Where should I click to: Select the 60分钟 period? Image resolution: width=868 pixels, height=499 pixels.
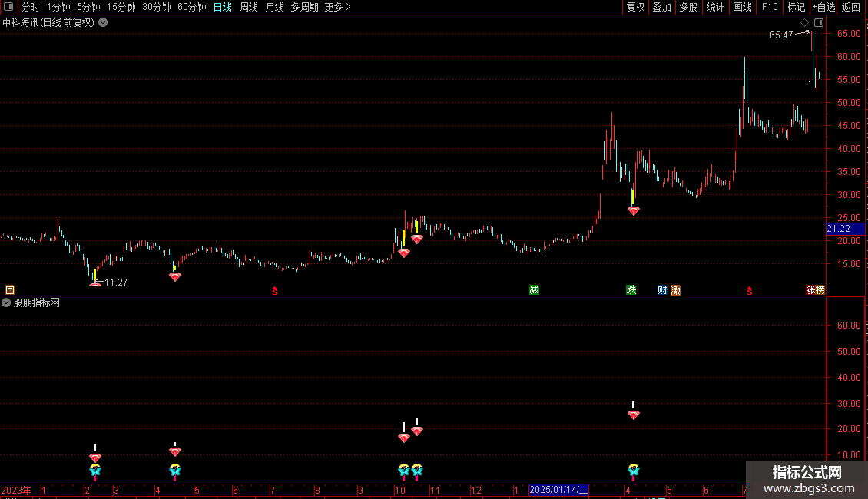pos(192,7)
